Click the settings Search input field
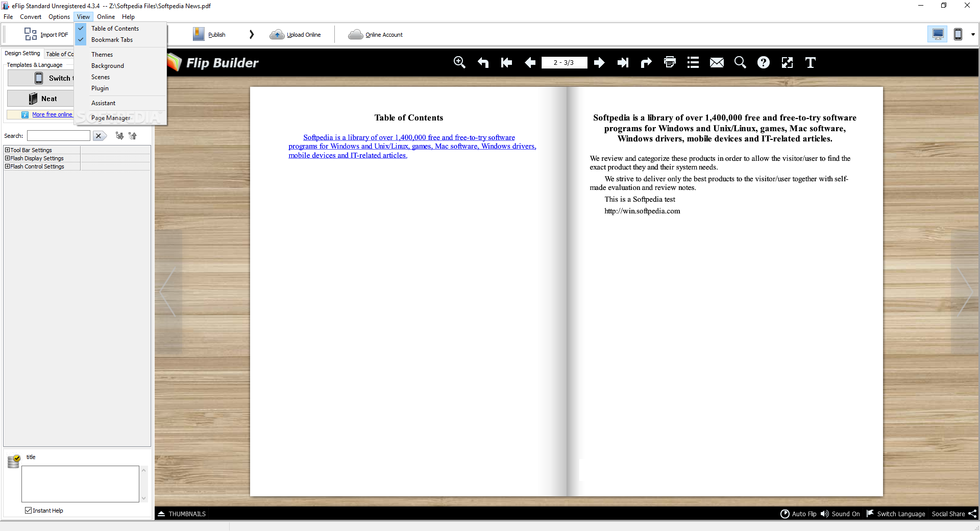This screenshot has height=531, width=980. coord(59,136)
